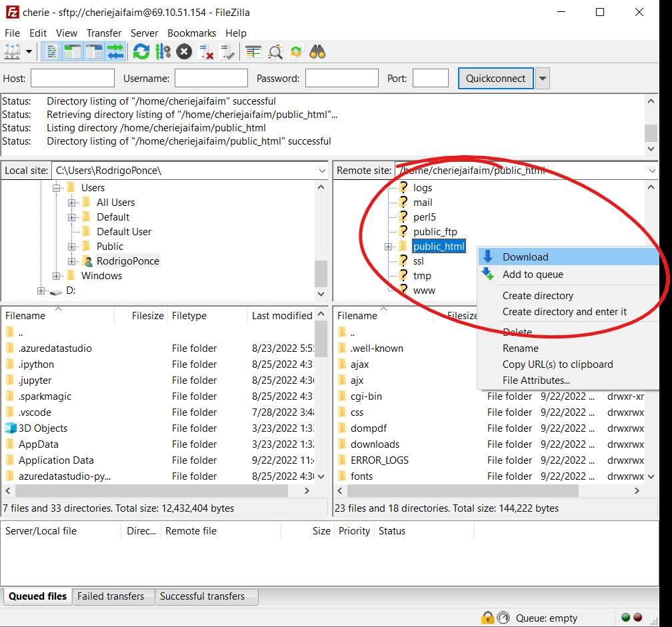Focus the Port input field

430,79
